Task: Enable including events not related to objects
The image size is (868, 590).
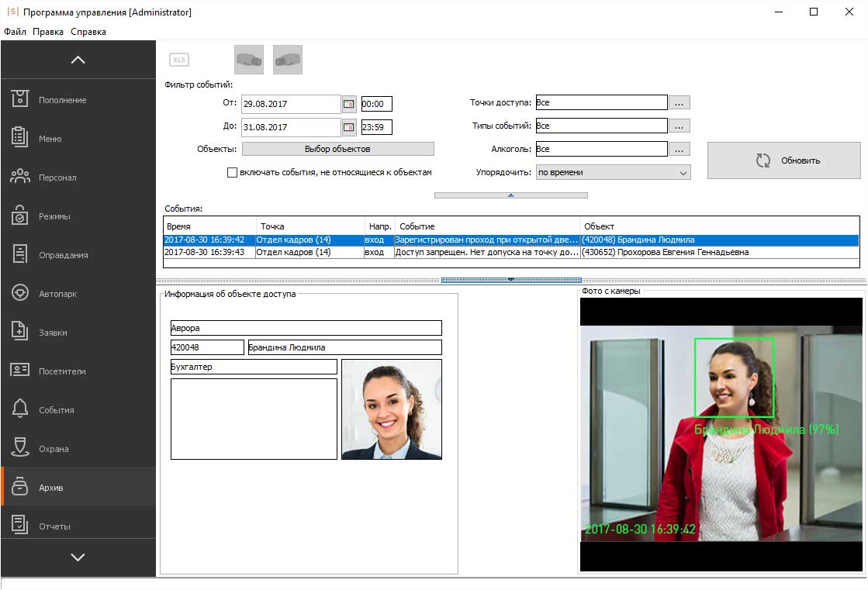Action: click(x=232, y=173)
